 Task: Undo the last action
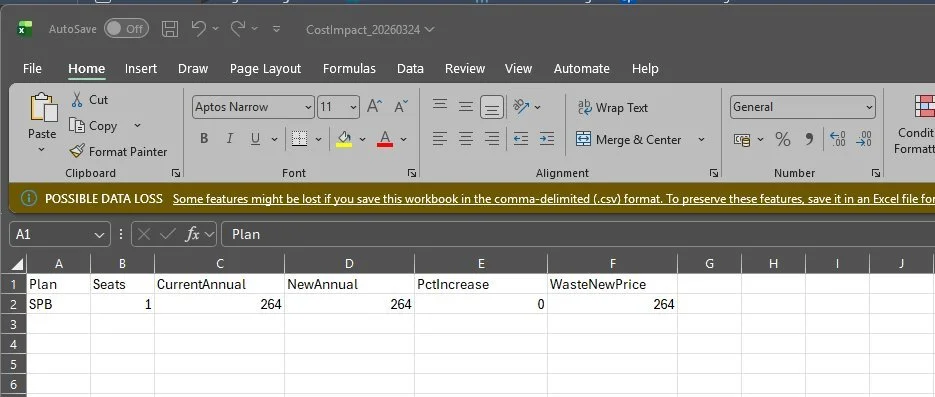click(199, 28)
